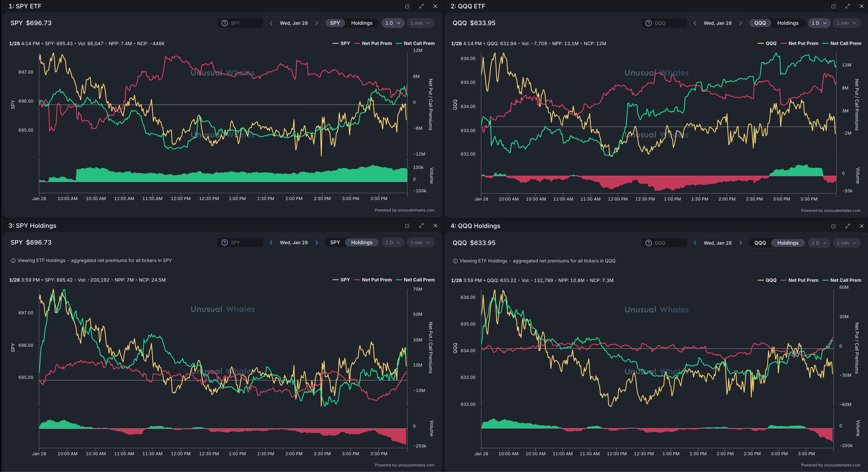The image size is (868, 472).
Task: Click Wed, Jan 28 date in SPY Holdings panel
Action: (x=293, y=242)
